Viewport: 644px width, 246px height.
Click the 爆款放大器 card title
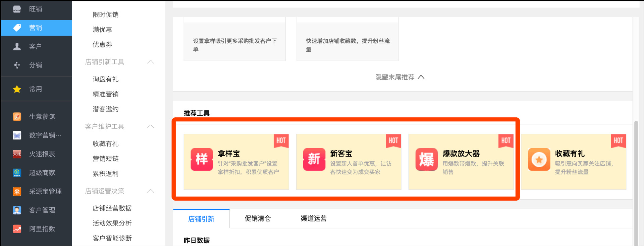tap(461, 154)
